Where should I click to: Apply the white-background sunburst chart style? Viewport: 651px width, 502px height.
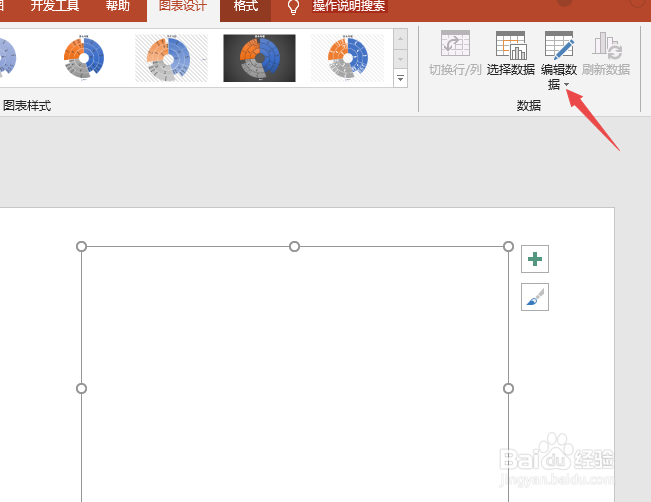84,58
